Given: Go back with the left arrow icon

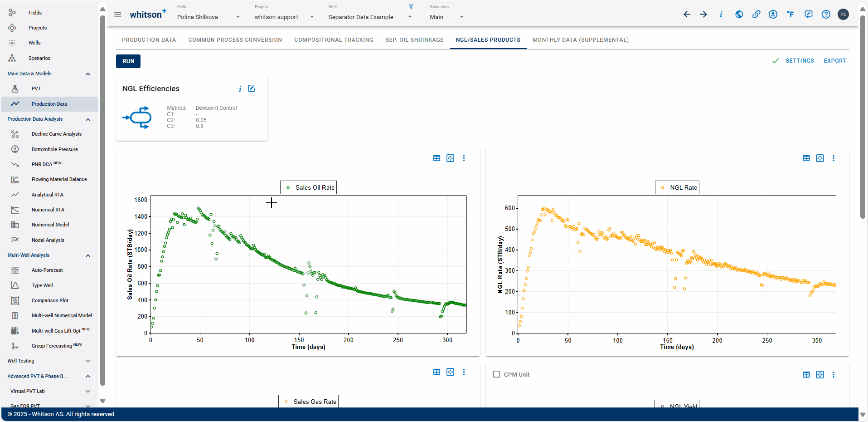Looking at the screenshot, I should point(687,15).
